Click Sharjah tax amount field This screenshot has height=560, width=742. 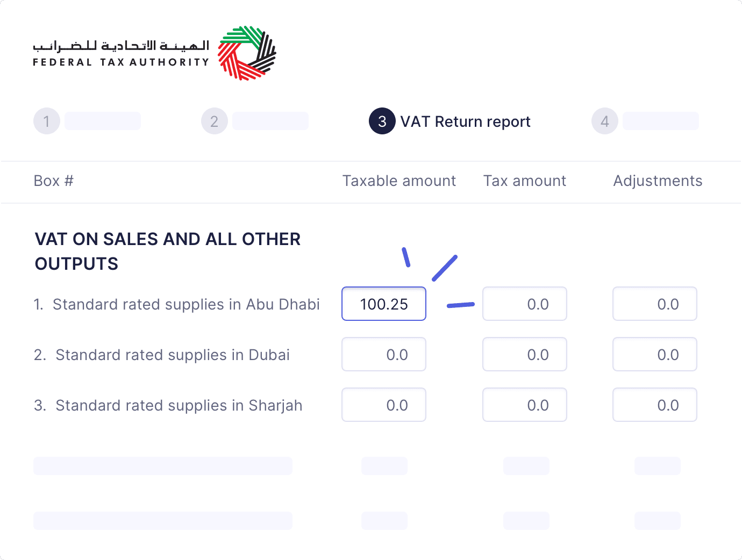[525, 405]
